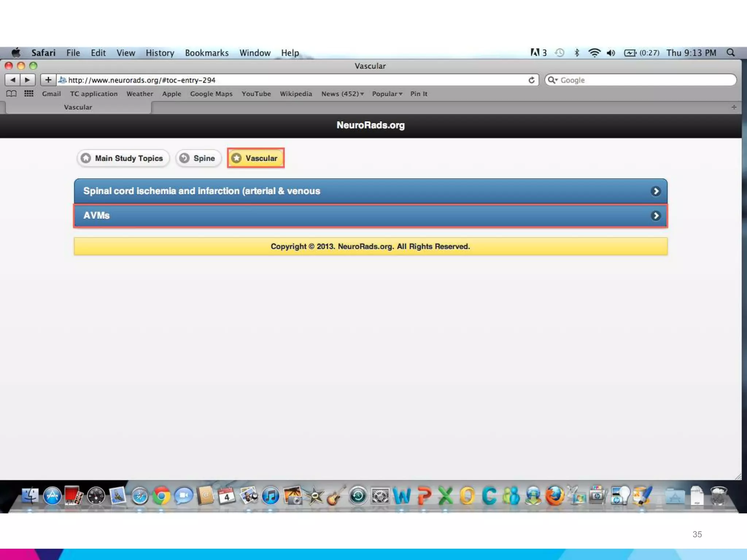The height and width of the screenshot is (560, 747).
Task: Open the Reading List book icon
Action: click(x=11, y=94)
